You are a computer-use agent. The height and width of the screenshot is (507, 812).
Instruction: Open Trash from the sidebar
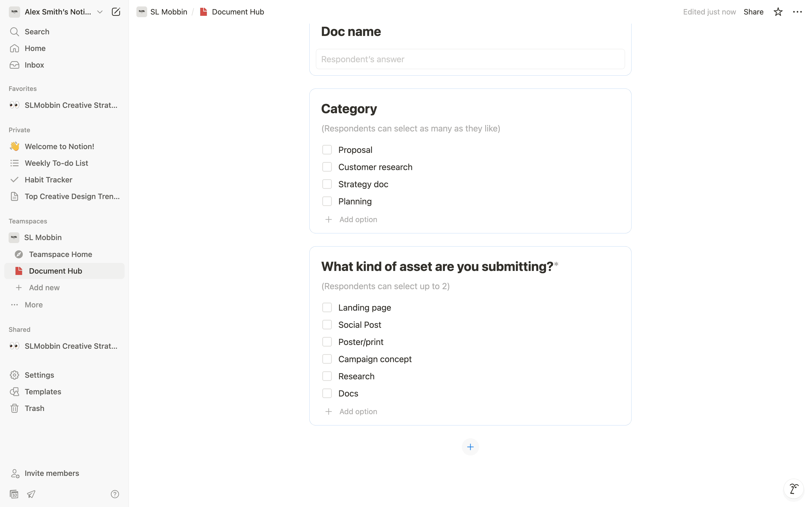[34, 408]
